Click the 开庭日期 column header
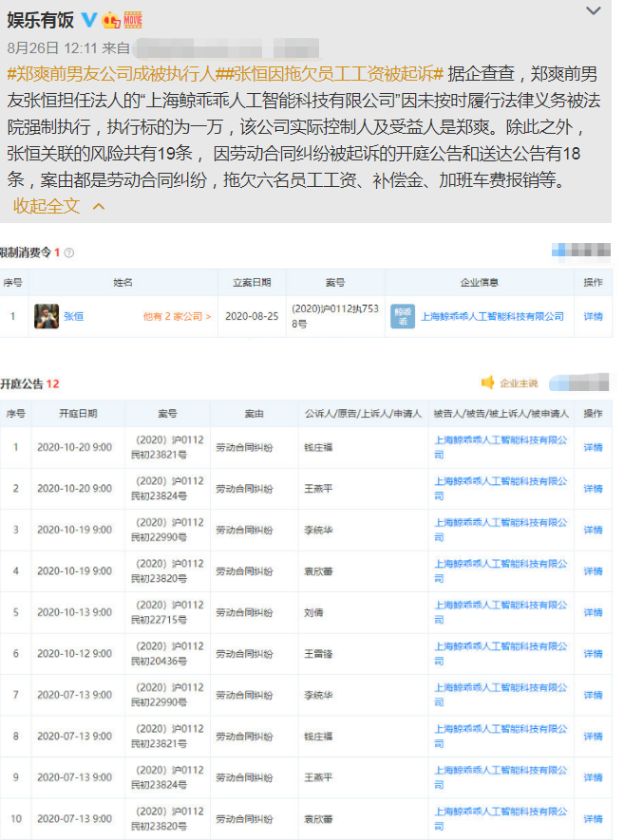 point(78,414)
